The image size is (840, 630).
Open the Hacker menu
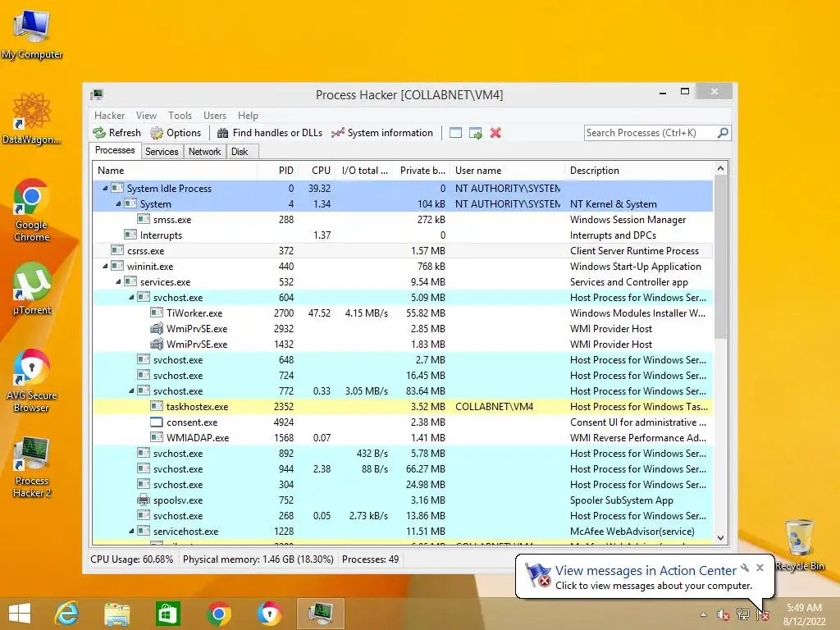coord(109,116)
